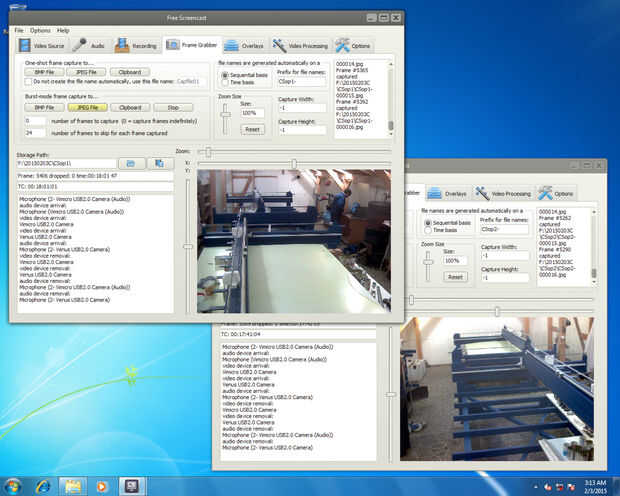Image resolution: width=620 pixels, height=496 pixels.
Task: Click the folder browse icon beside Storage Path
Action: (x=129, y=163)
